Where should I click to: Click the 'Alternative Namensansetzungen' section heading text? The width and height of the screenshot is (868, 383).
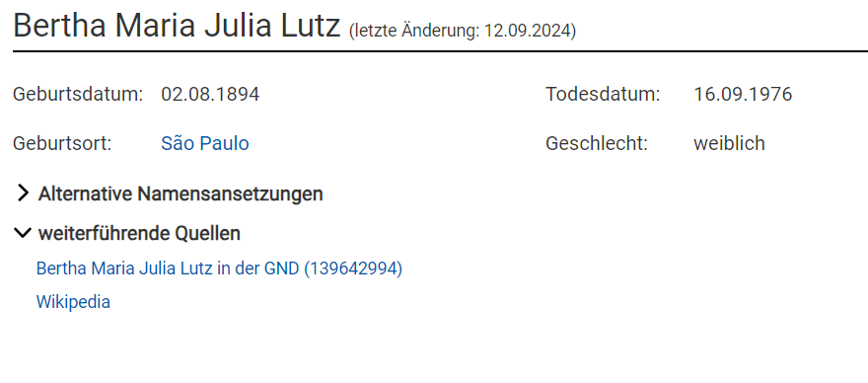pos(181,194)
